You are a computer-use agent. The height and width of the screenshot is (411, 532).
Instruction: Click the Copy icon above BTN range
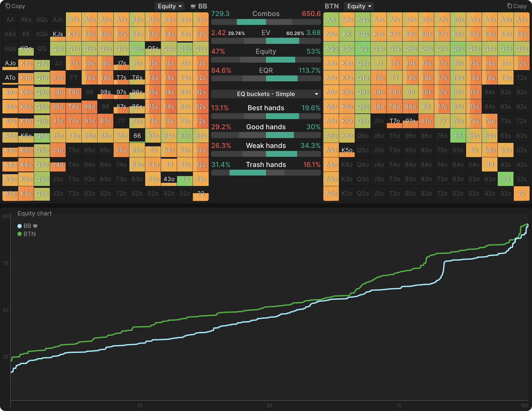tap(509, 6)
